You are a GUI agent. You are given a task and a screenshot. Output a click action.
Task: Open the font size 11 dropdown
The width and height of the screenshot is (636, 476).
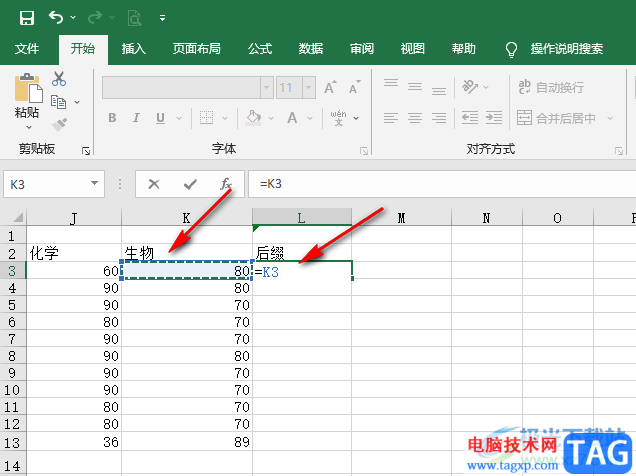click(x=309, y=88)
